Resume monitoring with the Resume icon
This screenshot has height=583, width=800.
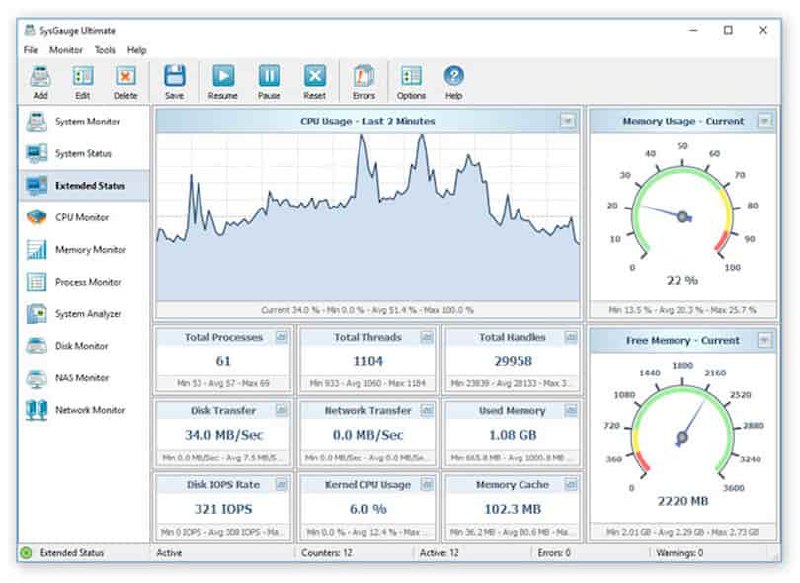223,76
